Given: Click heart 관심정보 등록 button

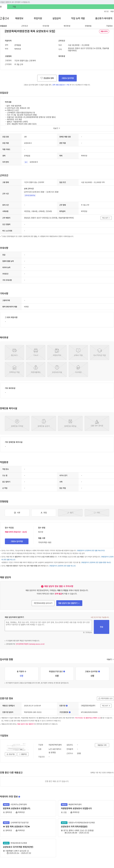Looking at the screenshot, I should click(47, 78).
